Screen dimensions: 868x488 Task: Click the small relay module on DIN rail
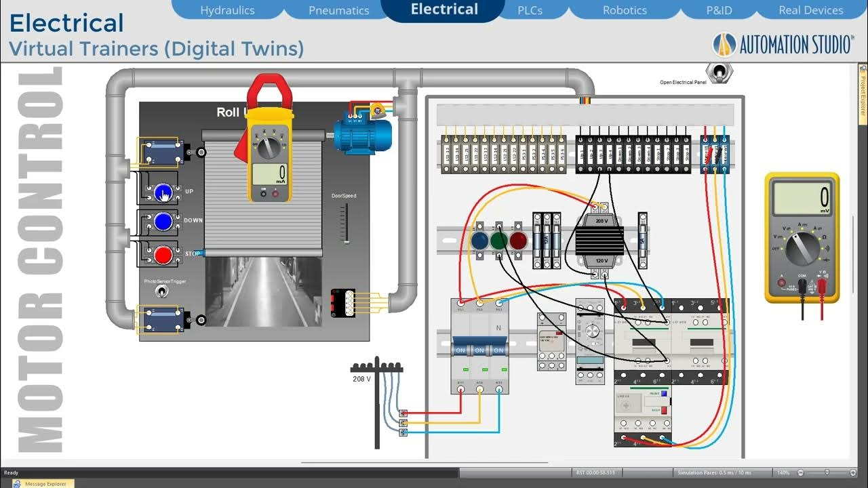click(552, 342)
